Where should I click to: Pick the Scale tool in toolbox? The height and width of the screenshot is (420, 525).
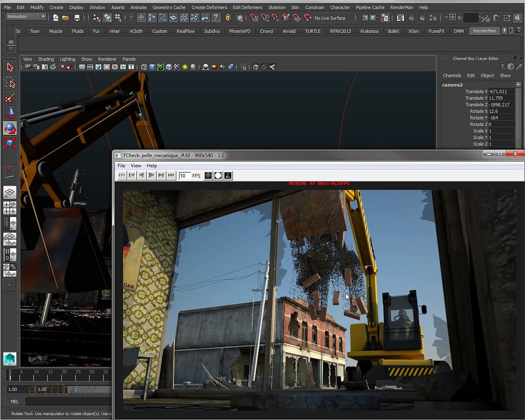pos(10,143)
